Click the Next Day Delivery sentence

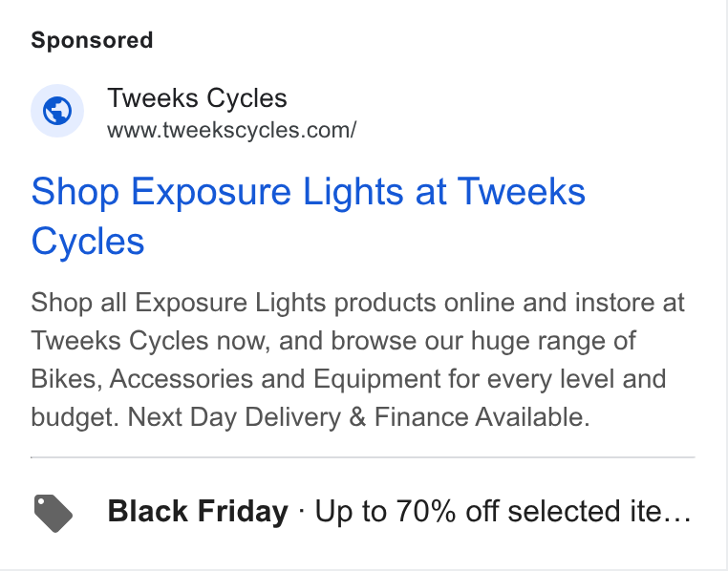[358, 416]
